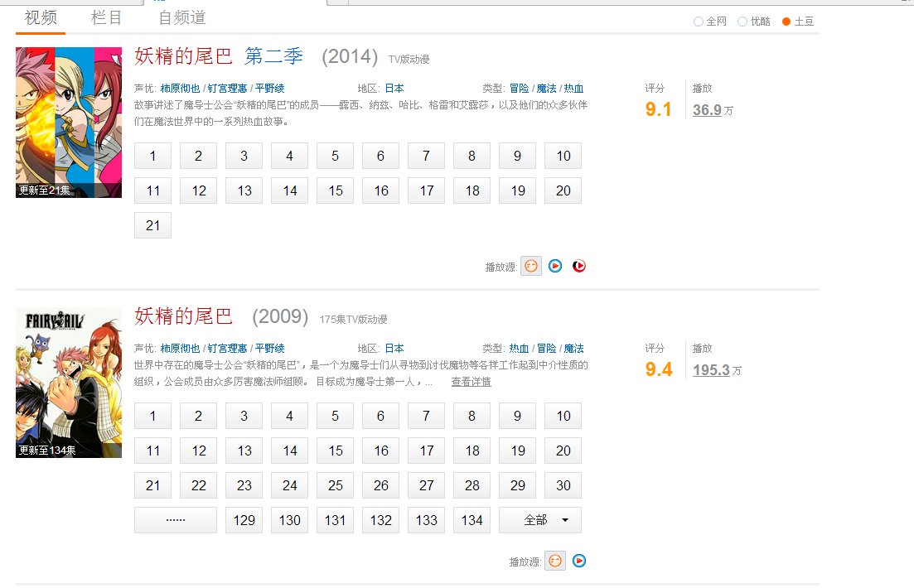Viewport: 914px width, 588px height.
Task: Open the Fairy Tail poster labeled 更新至134集
Action: tap(69, 383)
